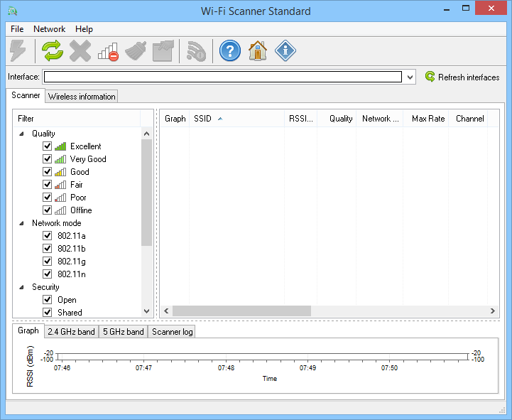
Task: Open the Help menu
Action: point(84,29)
